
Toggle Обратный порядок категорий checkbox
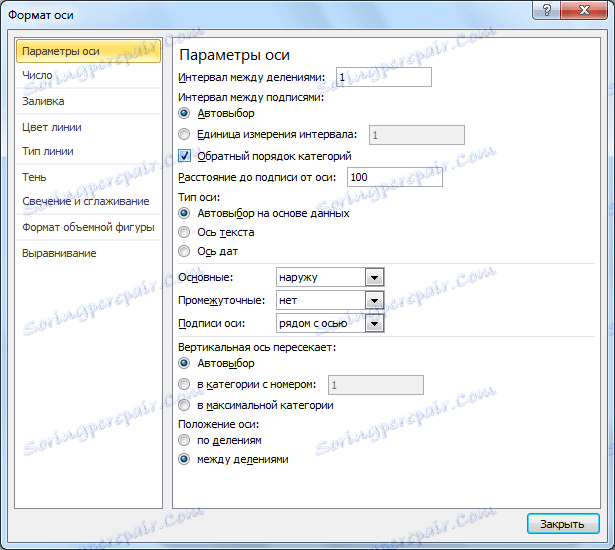click(x=184, y=156)
